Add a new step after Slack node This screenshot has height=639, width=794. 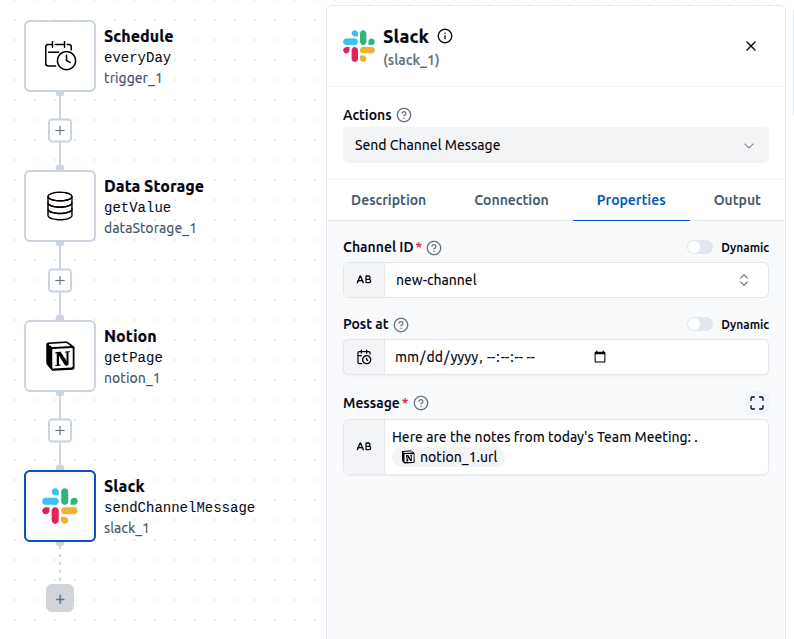60,598
